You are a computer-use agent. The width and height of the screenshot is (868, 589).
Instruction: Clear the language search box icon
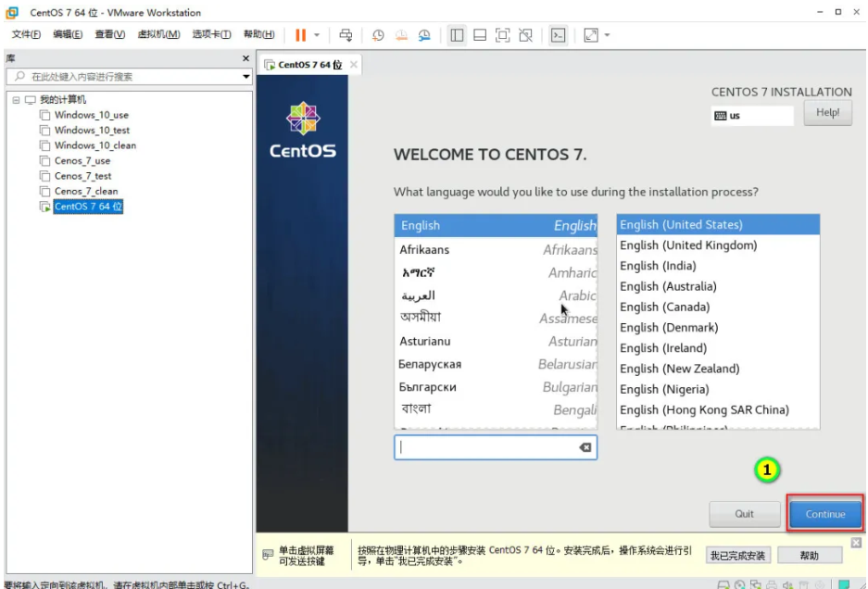click(x=585, y=447)
